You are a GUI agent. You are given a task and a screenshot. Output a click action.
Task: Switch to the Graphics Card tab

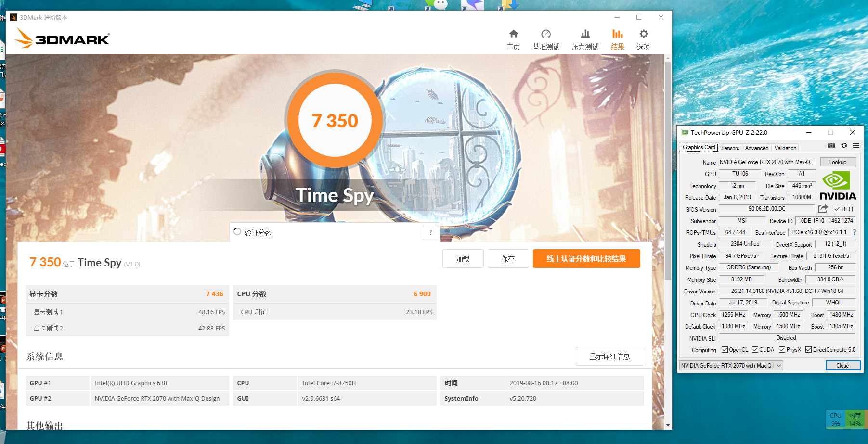699,148
